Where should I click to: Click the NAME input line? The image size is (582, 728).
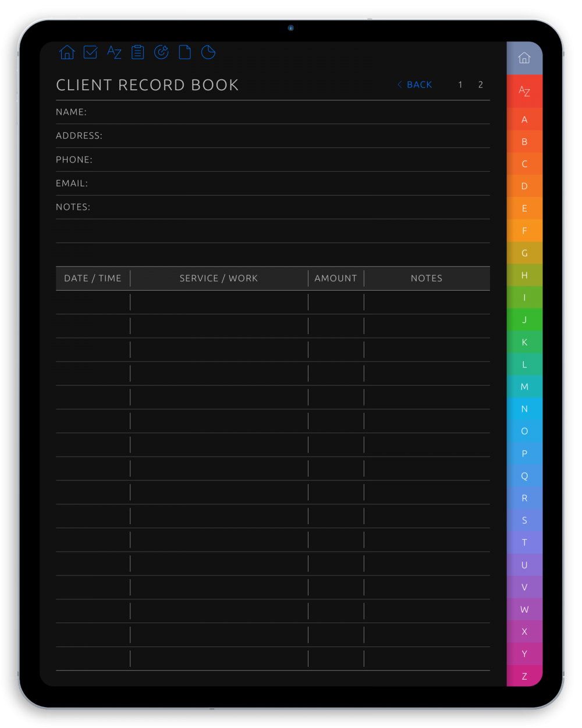point(272,112)
